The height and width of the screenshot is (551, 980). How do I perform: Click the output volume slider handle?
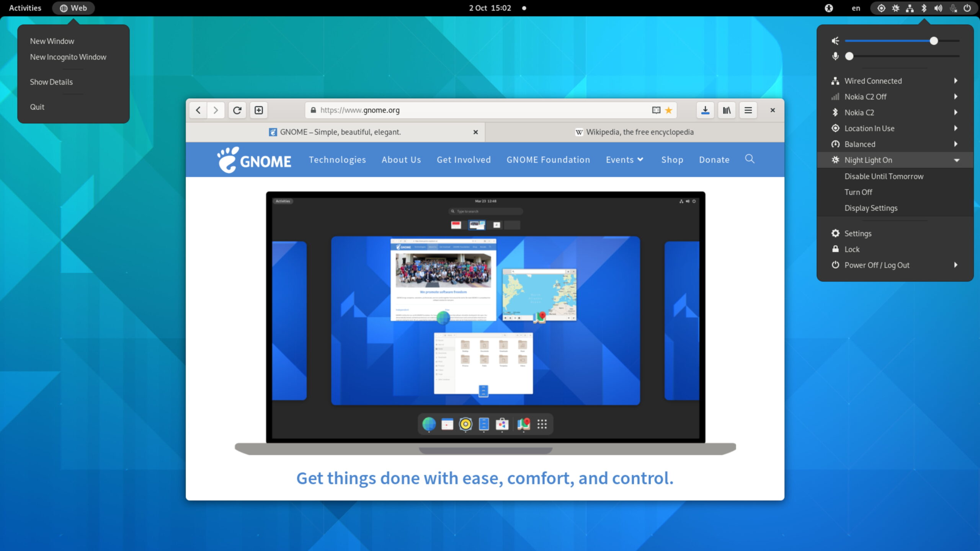(934, 41)
